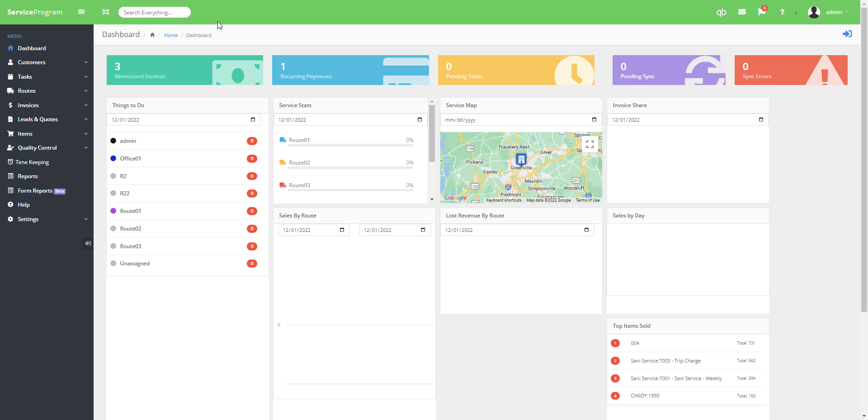Open the flag notifications icon
868x420 pixels.
(762, 12)
